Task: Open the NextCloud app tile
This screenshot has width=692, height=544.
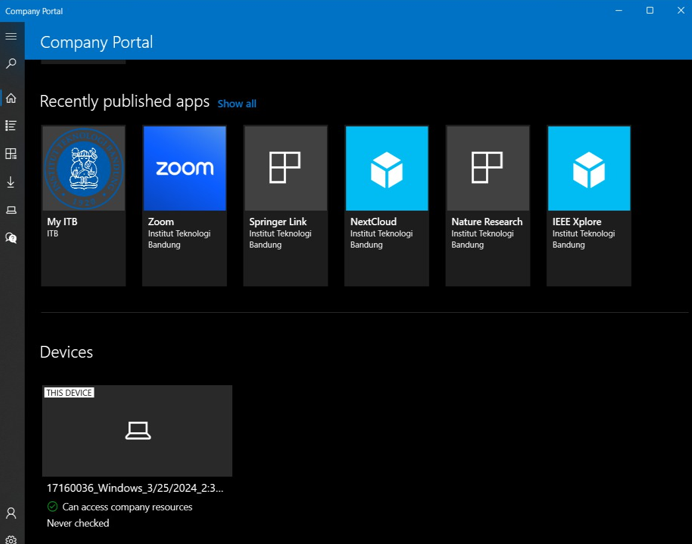Action: pos(387,205)
